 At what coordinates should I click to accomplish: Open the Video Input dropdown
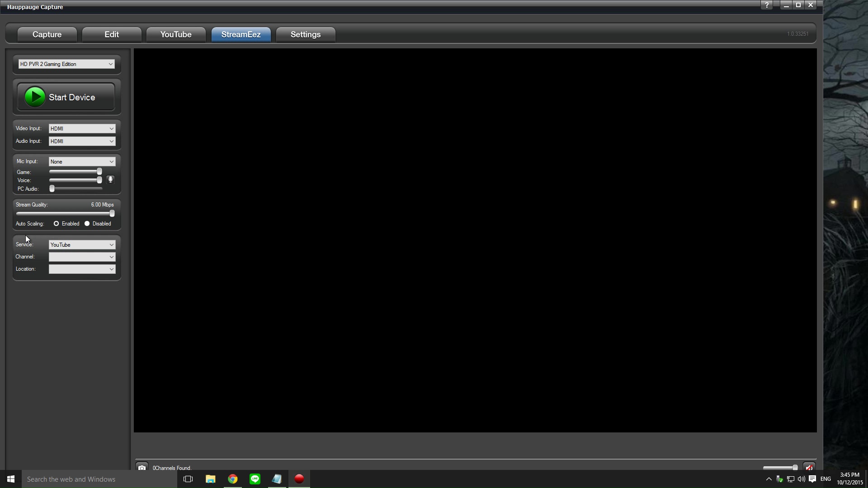(82, 129)
